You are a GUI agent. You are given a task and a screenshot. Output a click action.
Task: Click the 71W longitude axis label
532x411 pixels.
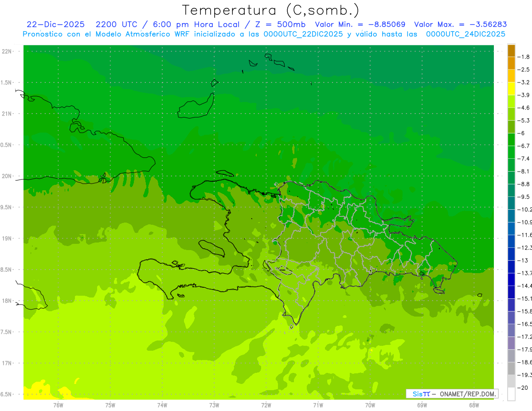(318, 405)
